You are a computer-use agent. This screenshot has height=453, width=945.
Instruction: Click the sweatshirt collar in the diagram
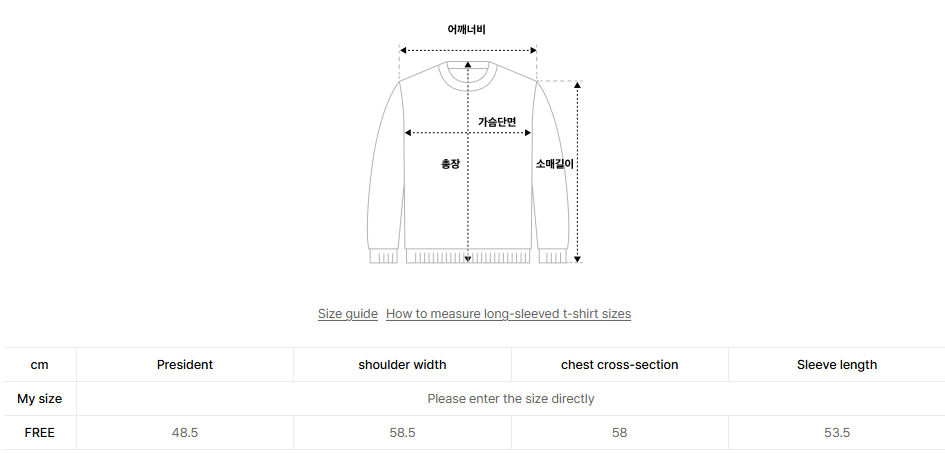click(x=468, y=73)
